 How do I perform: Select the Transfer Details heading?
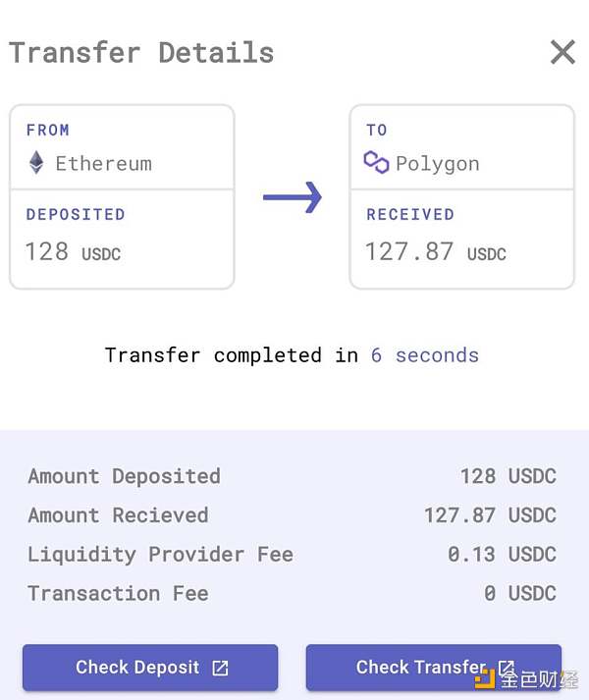coord(141,52)
